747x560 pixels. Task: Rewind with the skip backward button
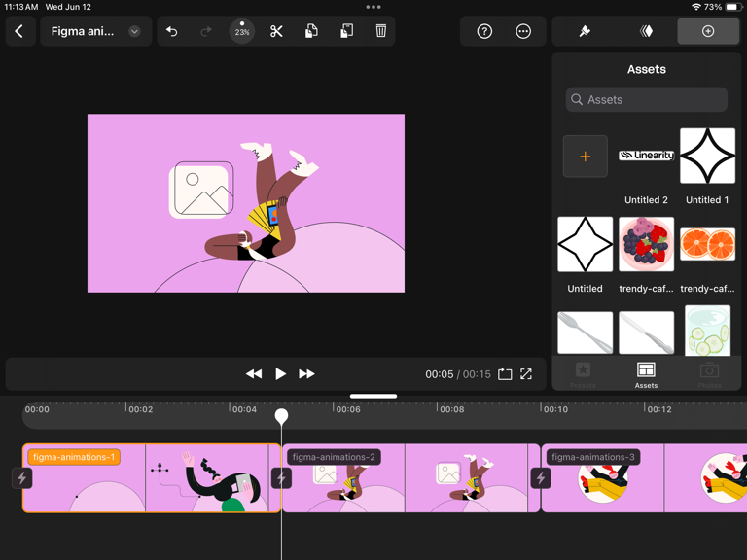[x=254, y=374]
